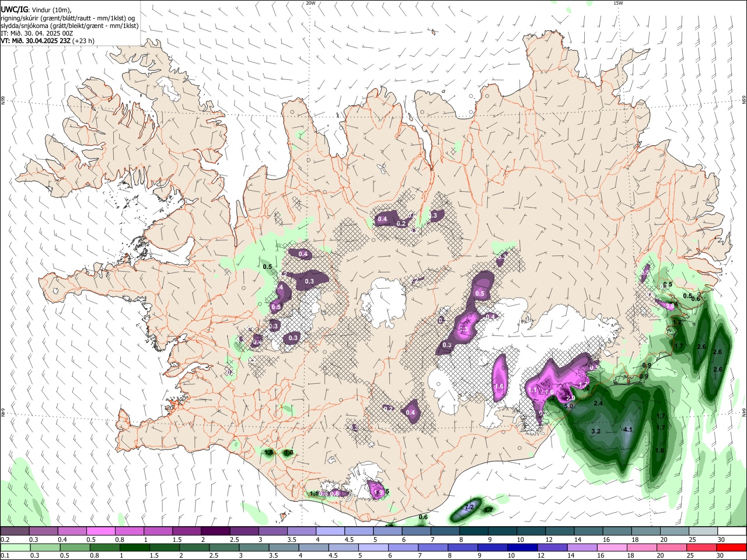
Task: Click the '3.2' precipitation value on map
Action: [596, 431]
